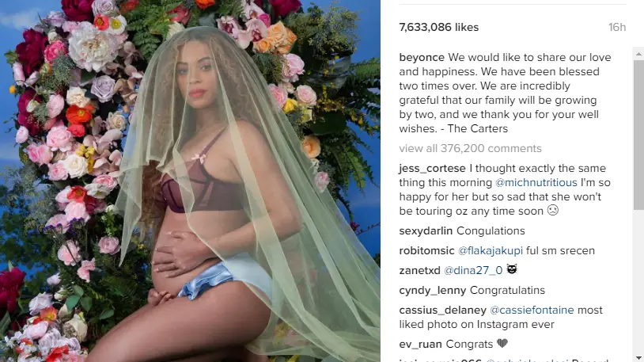
Task: Open cassius_delaney commenter profile
Action: [443, 311]
